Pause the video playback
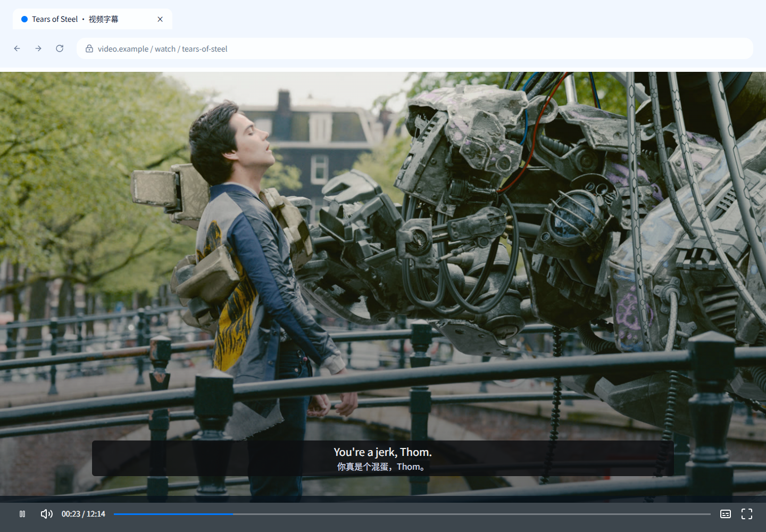The height and width of the screenshot is (532, 766). click(x=22, y=514)
